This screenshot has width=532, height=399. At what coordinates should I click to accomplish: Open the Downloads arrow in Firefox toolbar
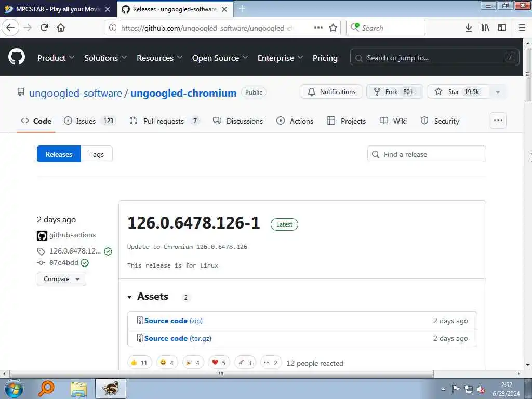pos(469,28)
